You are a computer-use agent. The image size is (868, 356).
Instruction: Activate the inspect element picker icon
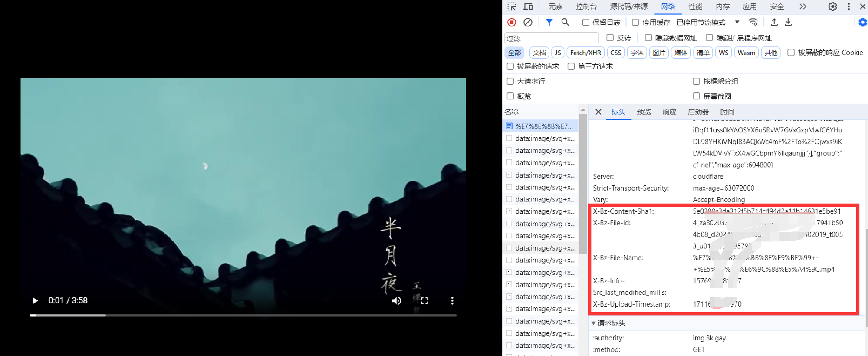pos(512,7)
